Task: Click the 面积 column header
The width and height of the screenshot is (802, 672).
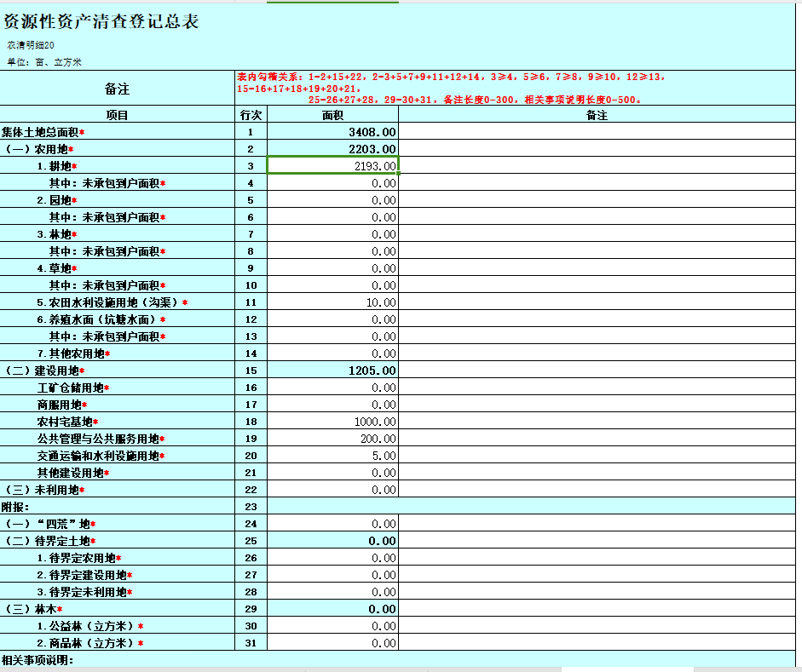Action: [332, 114]
